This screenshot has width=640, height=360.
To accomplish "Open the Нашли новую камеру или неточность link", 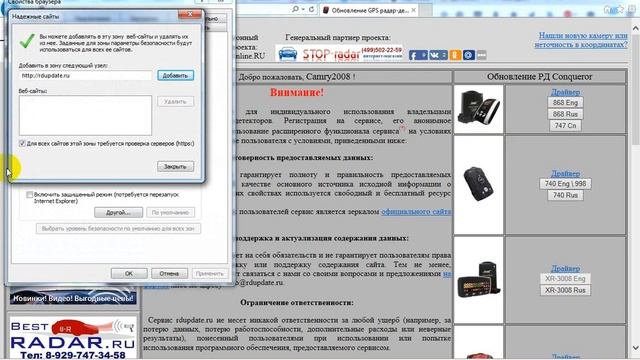I will pyautogui.click(x=581, y=40).
